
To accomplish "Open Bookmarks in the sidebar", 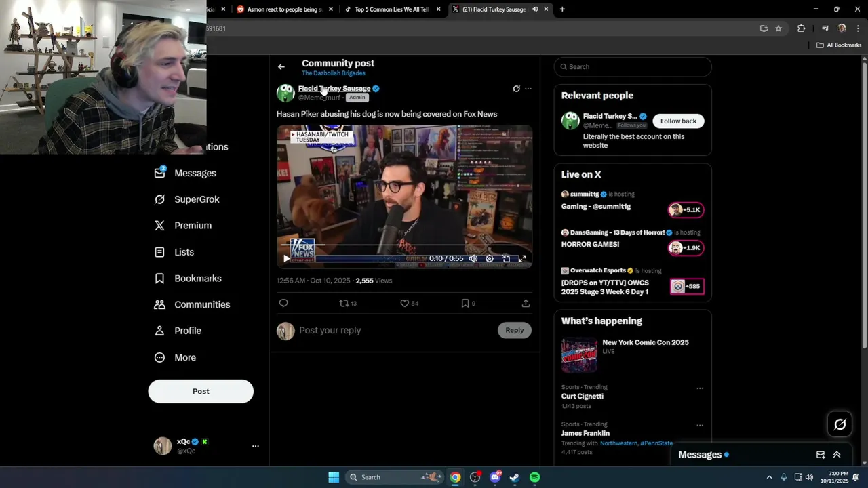I will tap(188, 279).
